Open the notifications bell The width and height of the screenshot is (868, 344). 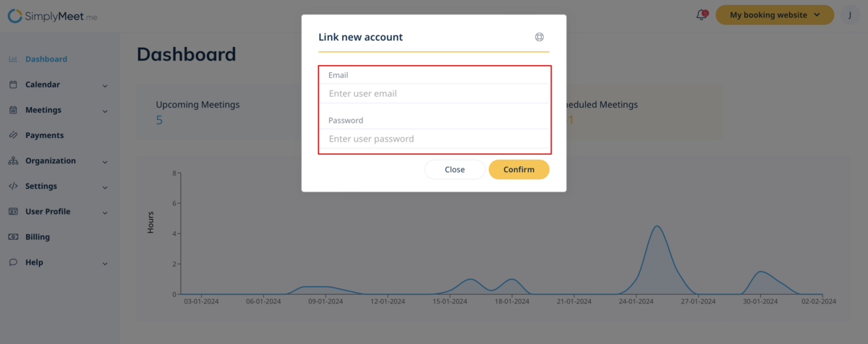tap(701, 14)
